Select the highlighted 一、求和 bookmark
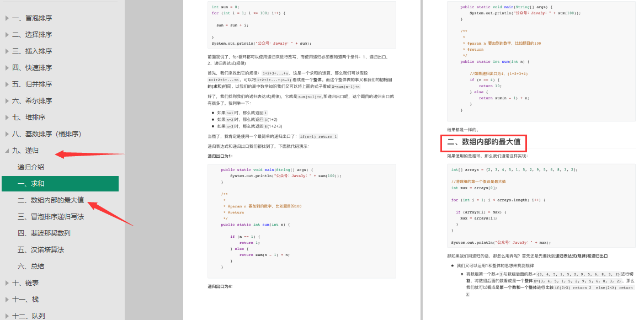Screen dimensions: 644x320 coord(60,184)
